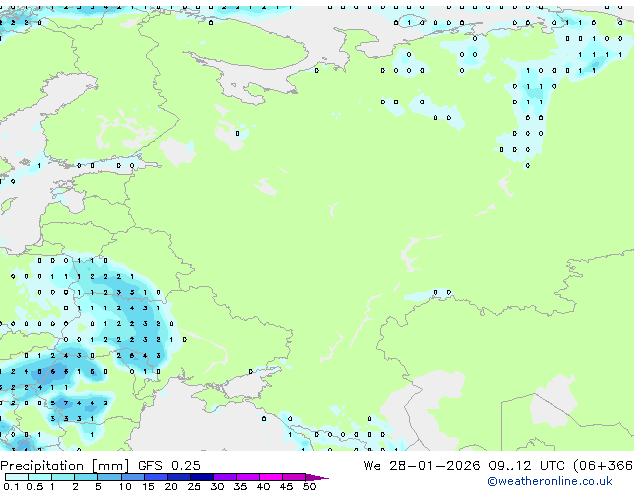Click the '(06+366' forecast run text
Image resolution: width=634 pixels, height=490 pixels.
pos(603,466)
